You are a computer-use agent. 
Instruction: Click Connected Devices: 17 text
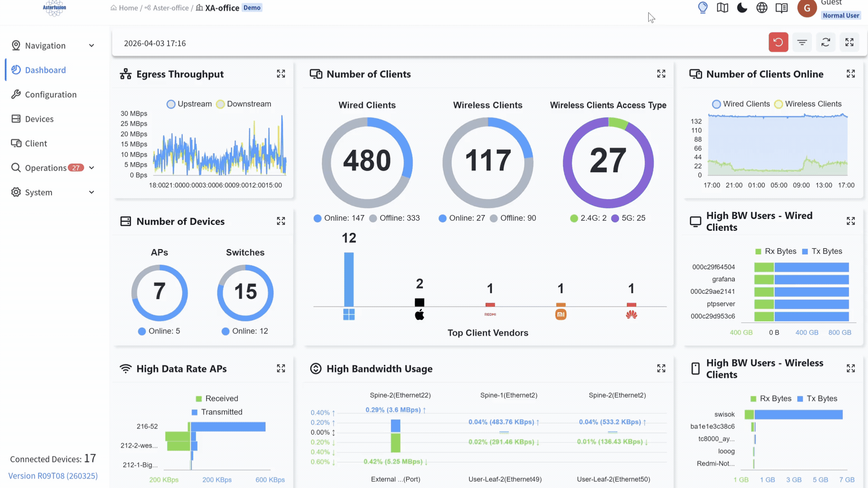(x=52, y=459)
